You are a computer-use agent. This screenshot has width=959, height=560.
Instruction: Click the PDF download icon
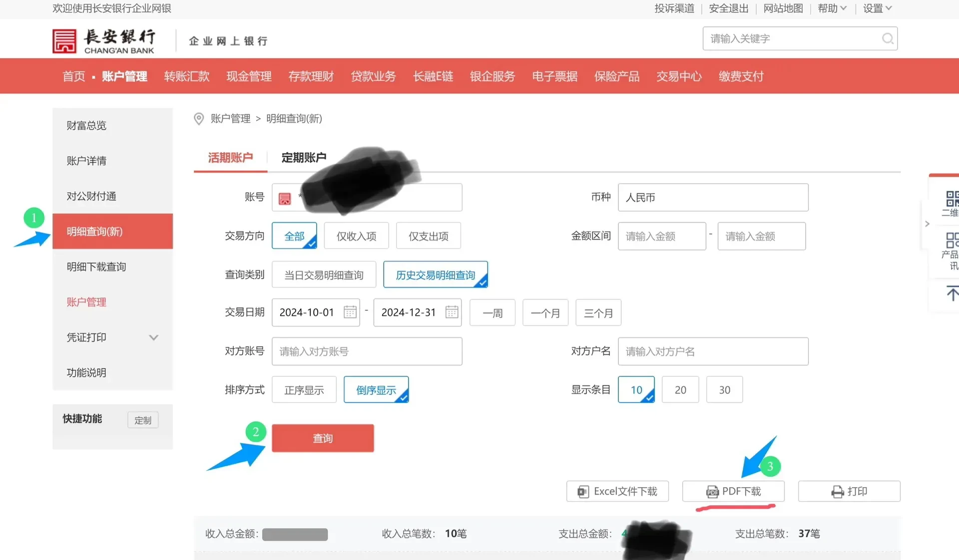pyautogui.click(x=712, y=491)
